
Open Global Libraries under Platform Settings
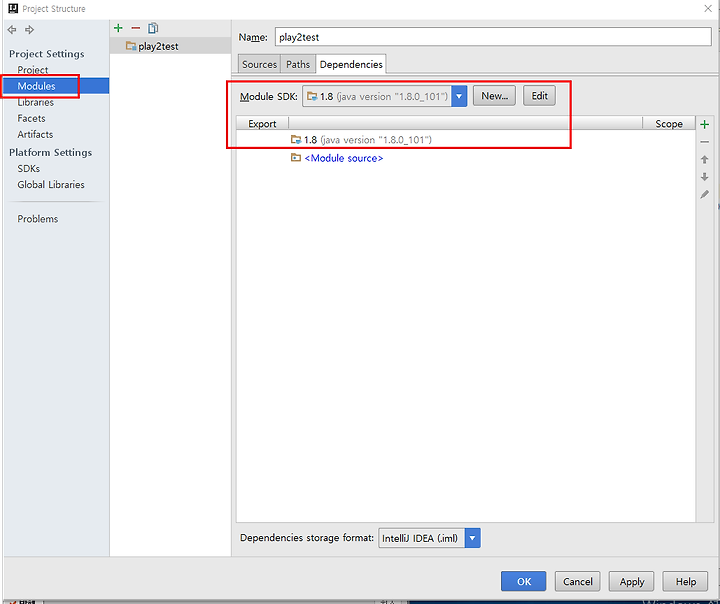[x=51, y=185]
